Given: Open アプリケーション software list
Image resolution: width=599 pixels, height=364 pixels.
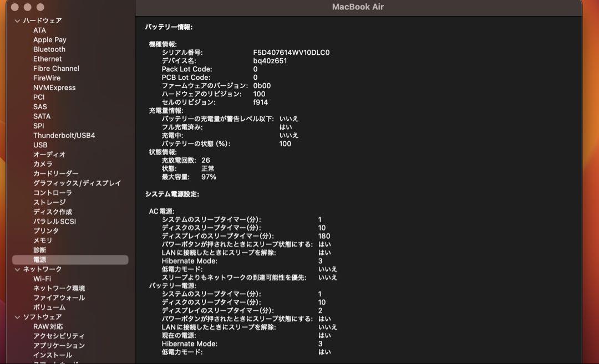Looking at the screenshot, I should point(59,346).
